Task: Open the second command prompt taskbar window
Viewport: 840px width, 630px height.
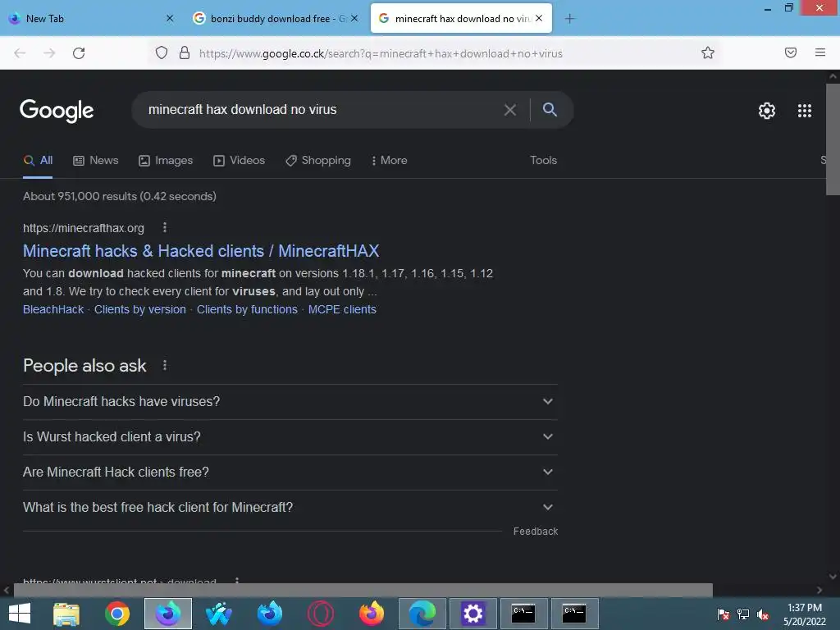Action: pos(573,614)
